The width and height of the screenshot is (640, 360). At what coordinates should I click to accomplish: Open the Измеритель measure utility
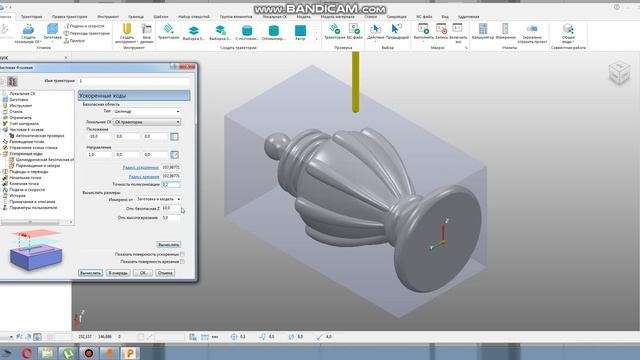pos(505,29)
